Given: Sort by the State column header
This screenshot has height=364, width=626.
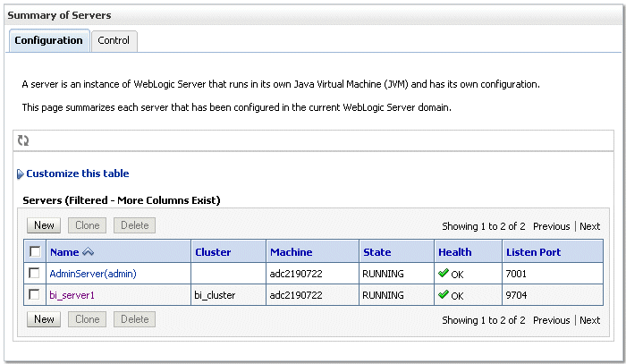Looking at the screenshot, I should pyautogui.click(x=376, y=252).
